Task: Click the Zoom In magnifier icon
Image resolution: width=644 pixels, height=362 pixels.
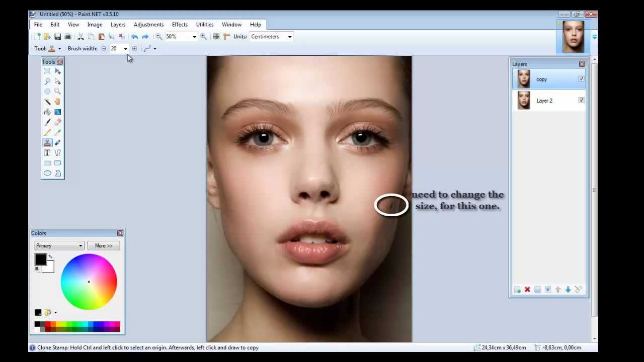Action: click(x=203, y=37)
